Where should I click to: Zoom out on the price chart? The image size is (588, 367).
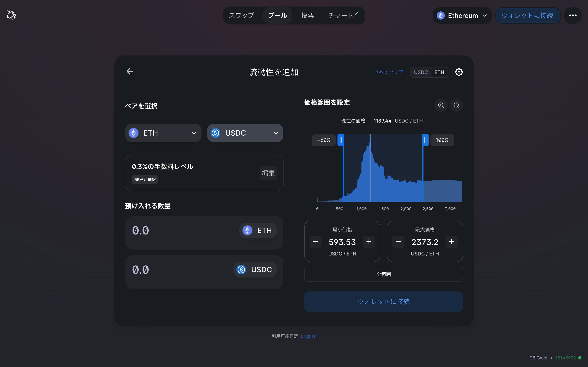coord(456,105)
